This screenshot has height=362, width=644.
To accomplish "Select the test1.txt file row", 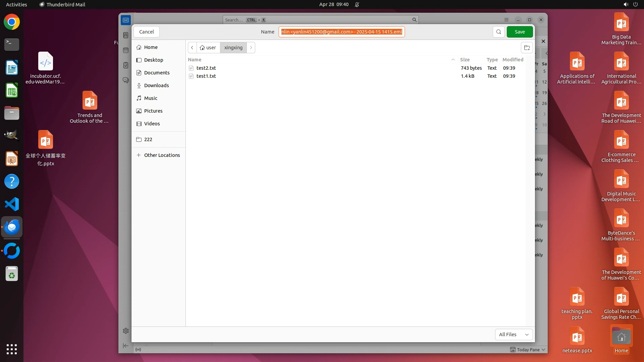I will pyautogui.click(x=206, y=76).
